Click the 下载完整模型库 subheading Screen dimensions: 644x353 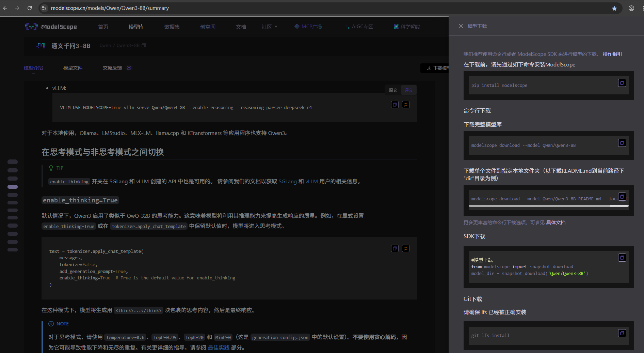pos(483,124)
